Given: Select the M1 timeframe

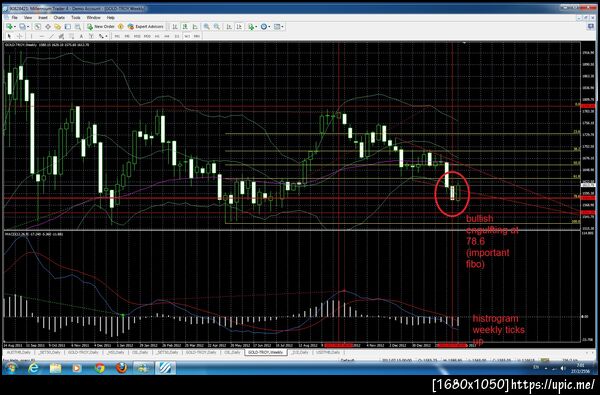Looking at the screenshot, I should pyautogui.click(x=117, y=36).
